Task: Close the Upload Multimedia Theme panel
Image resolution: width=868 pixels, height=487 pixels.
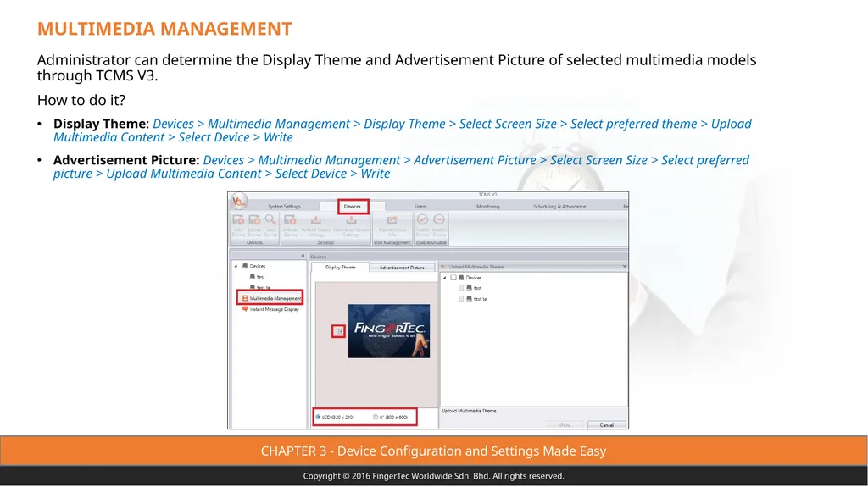Action: tap(625, 267)
